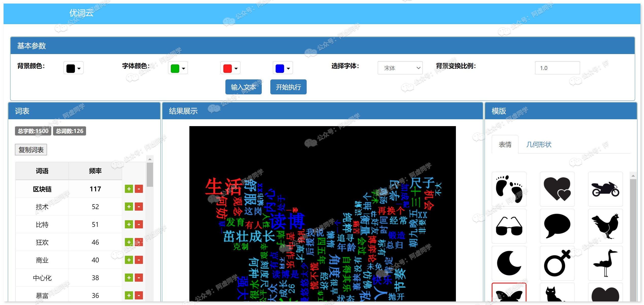Click plus button for 区块链 row
The height and width of the screenshot is (305, 644).
click(x=129, y=189)
